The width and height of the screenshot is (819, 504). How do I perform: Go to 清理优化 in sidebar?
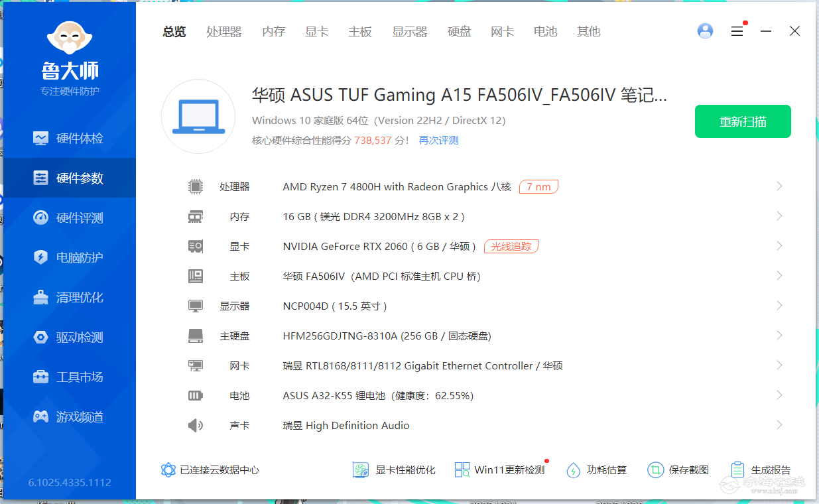69,298
